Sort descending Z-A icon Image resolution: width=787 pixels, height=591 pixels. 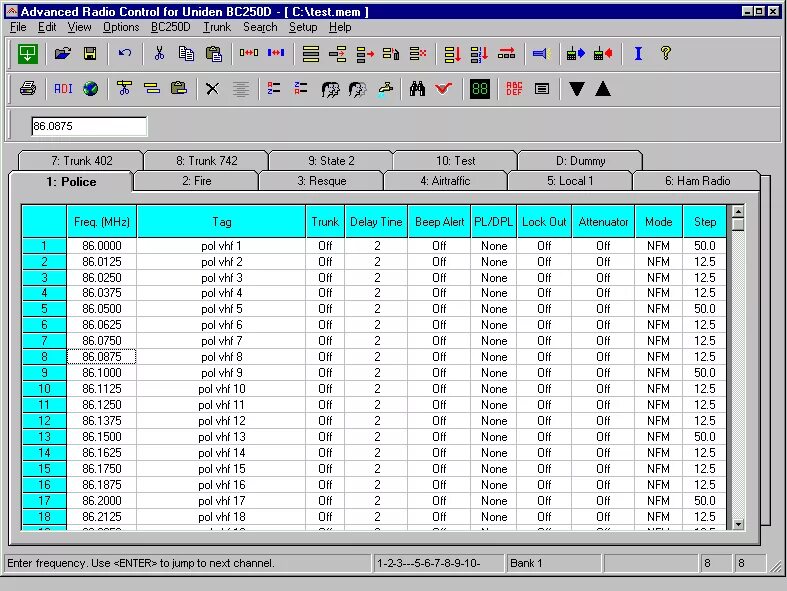[301, 88]
